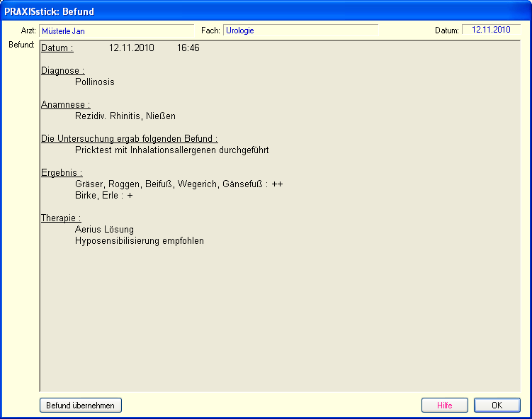This screenshot has height=419, width=532.
Task: Click the time 16:46 in the report
Action: tap(188, 48)
